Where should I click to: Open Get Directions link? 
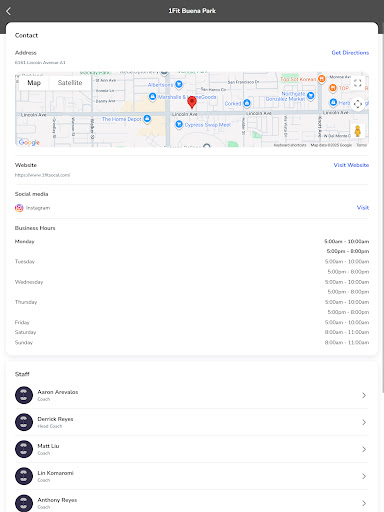[350, 53]
